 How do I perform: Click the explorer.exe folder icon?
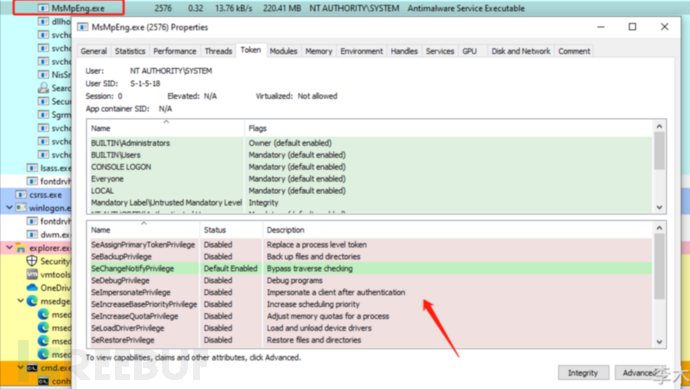(x=21, y=248)
